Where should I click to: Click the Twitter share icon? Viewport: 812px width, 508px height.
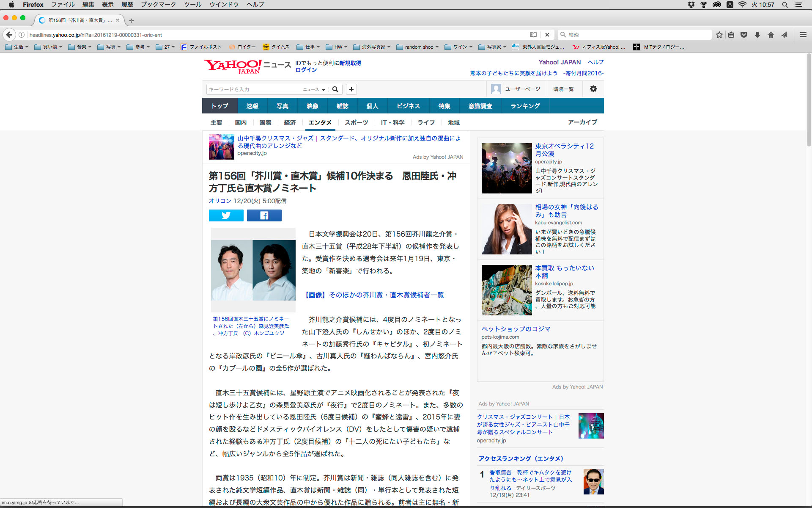226,215
